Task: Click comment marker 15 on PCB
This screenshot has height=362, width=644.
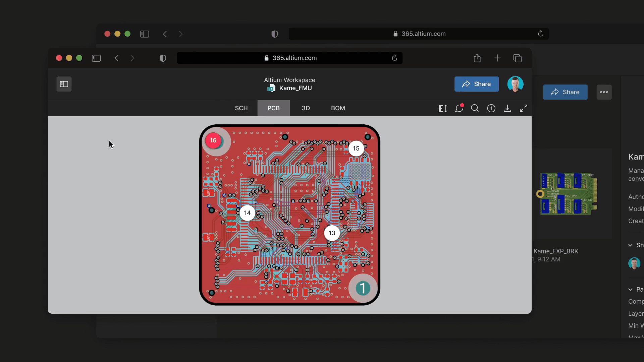Action: tap(356, 148)
